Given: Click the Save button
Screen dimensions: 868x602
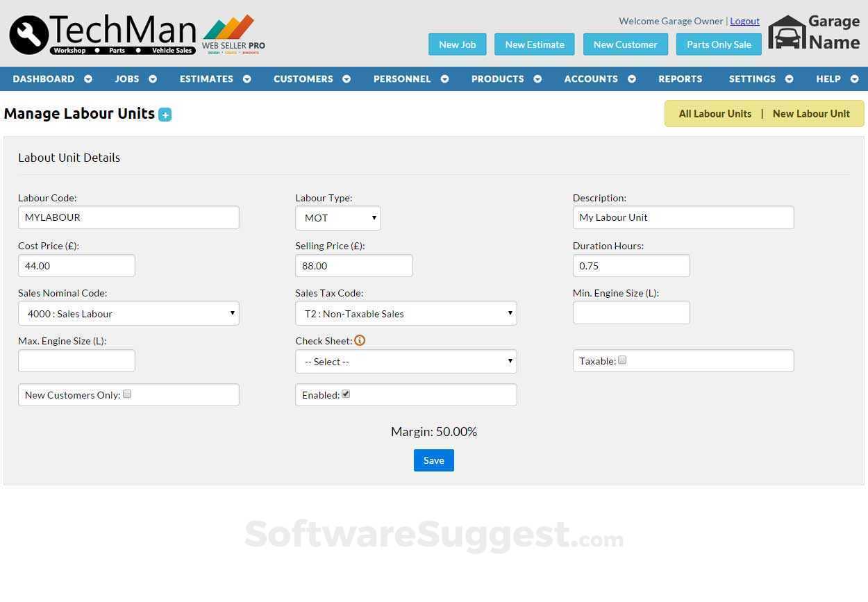Looking at the screenshot, I should click(x=433, y=460).
